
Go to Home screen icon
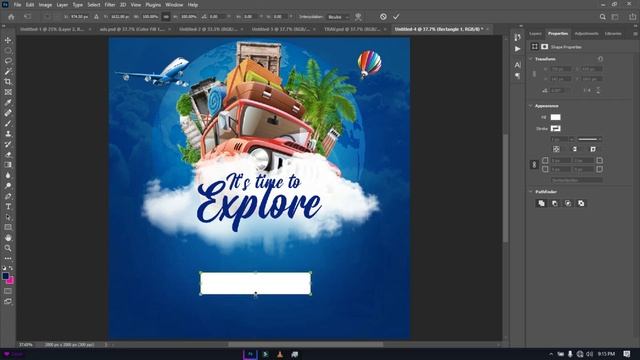11,17
